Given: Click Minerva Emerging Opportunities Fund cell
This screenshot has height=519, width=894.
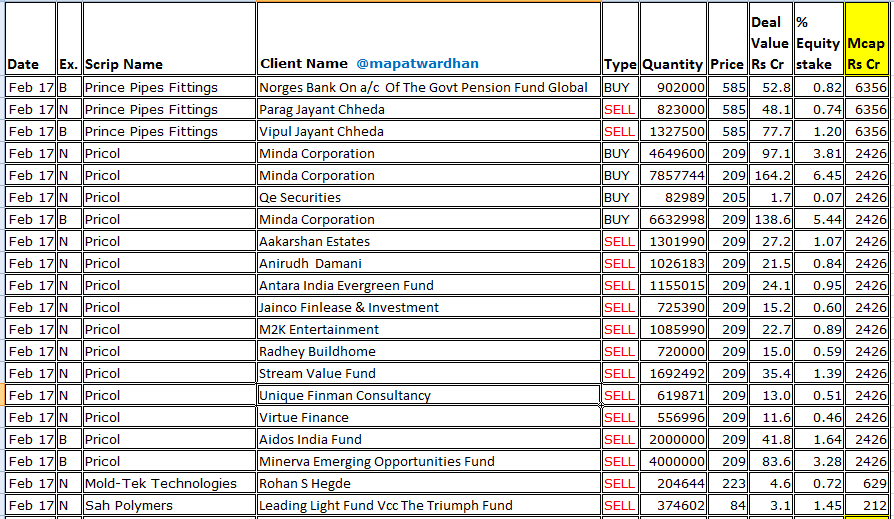Looking at the screenshot, I should tap(429, 461).
